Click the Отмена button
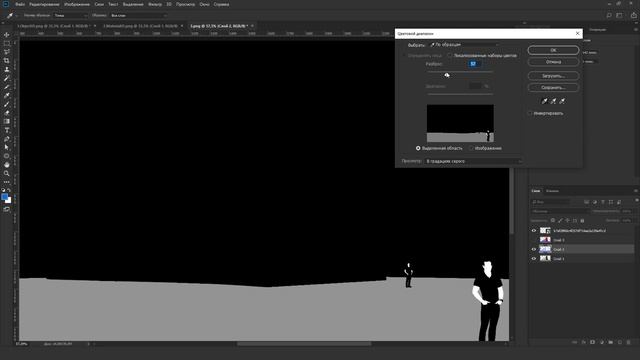Viewport: 640px width, 360px height. [553, 62]
